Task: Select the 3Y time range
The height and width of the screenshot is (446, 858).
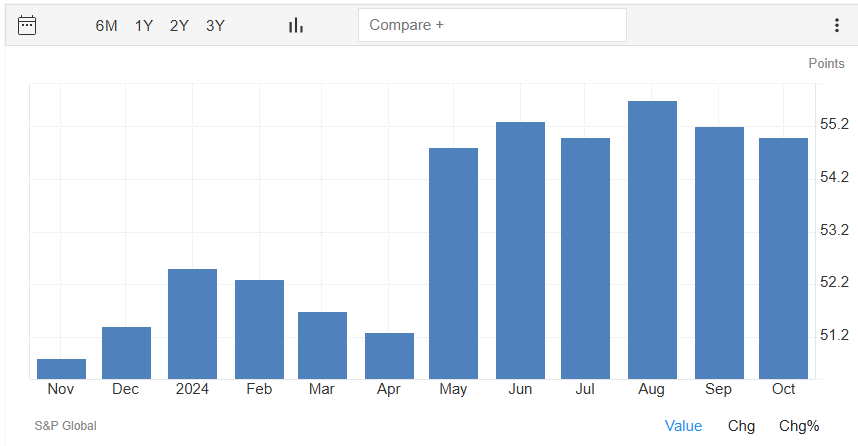Action: (215, 26)
